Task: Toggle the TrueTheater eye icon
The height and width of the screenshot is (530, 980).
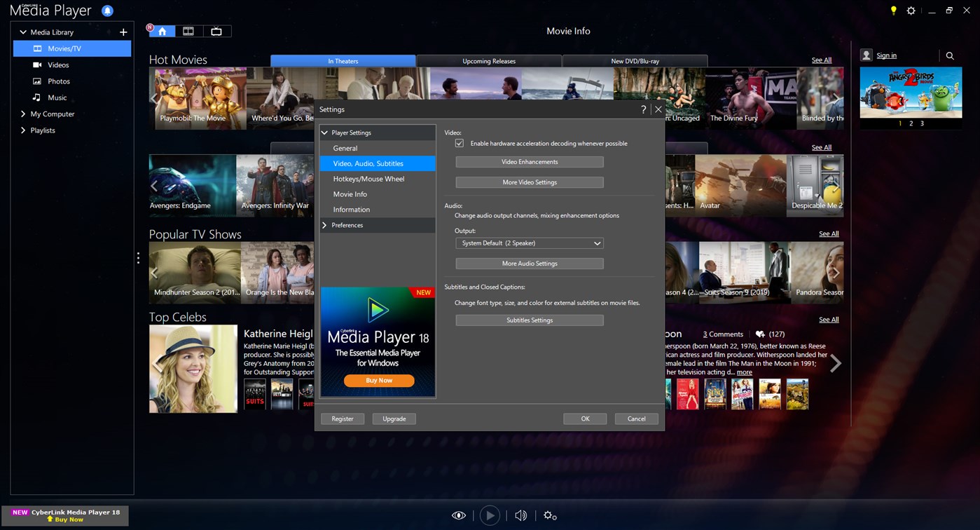Action: [x=459, y=515]
